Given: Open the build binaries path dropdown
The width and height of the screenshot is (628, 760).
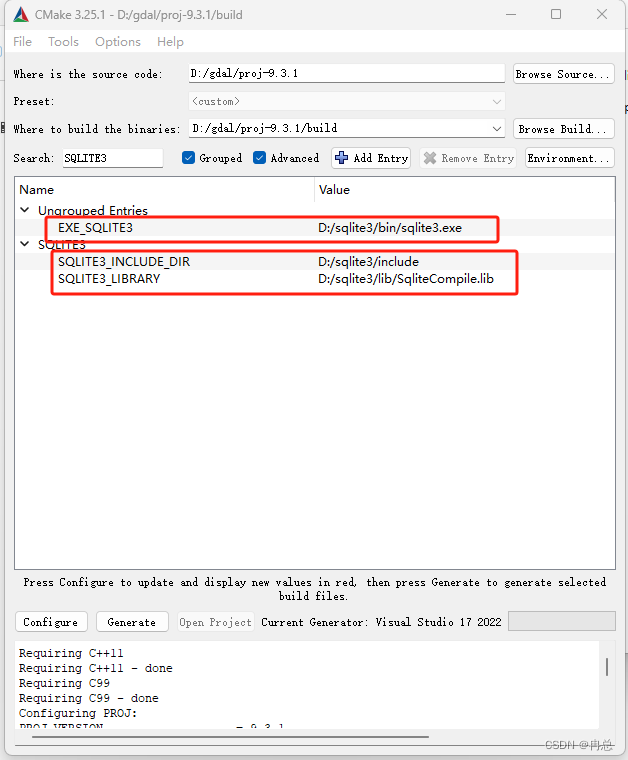Looking at the screenshot, I should coord(497,128).
